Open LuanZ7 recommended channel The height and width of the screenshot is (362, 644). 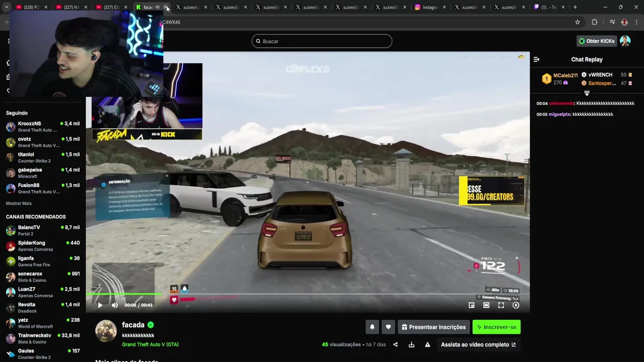[43, 292]
